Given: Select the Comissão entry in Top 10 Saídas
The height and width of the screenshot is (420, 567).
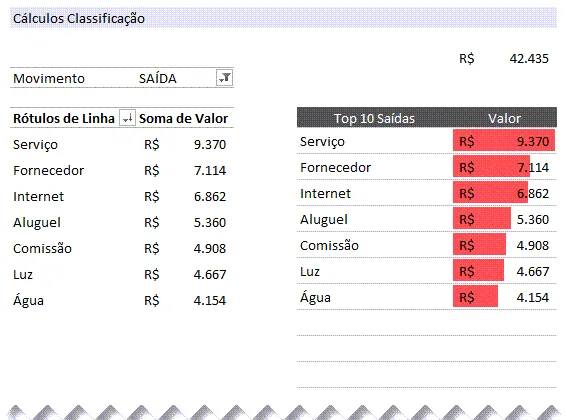Looking at the screenshot, I should click(x=329, y=246).
